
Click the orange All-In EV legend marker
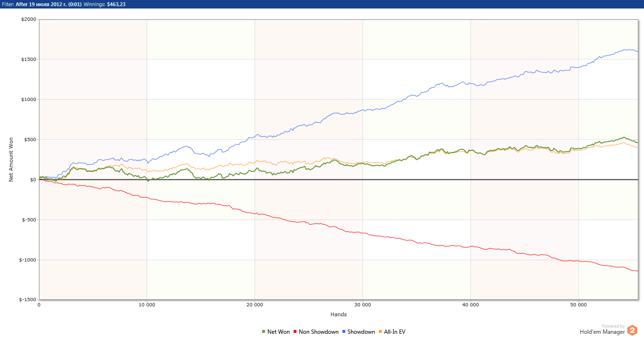pos(380,332)
